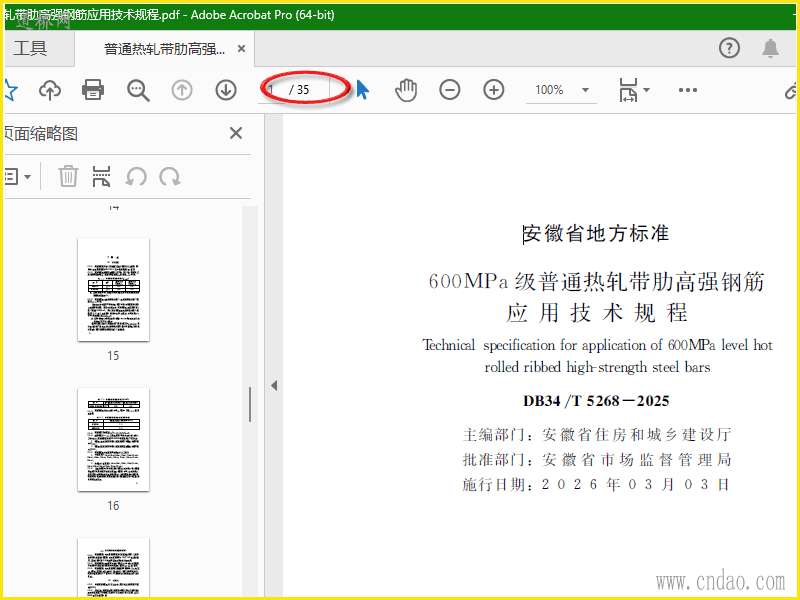
Task: Select the hand pan tool
Action: point(405,90)
